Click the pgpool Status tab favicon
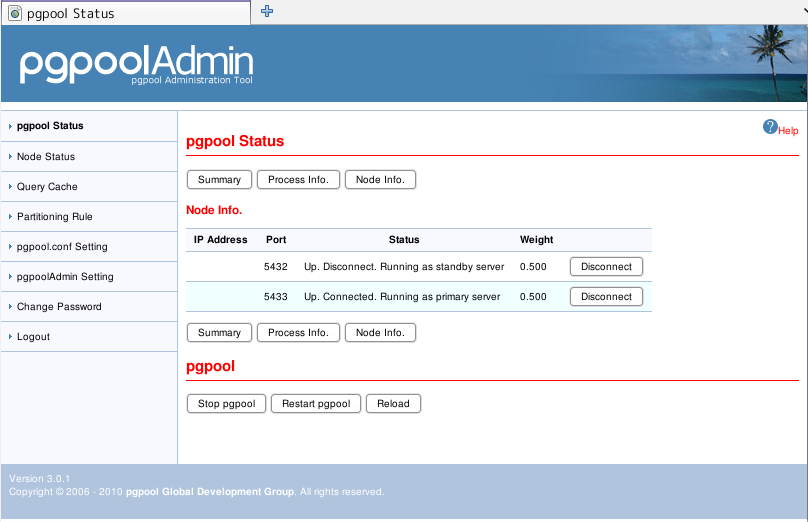 (x=15, y=13)
